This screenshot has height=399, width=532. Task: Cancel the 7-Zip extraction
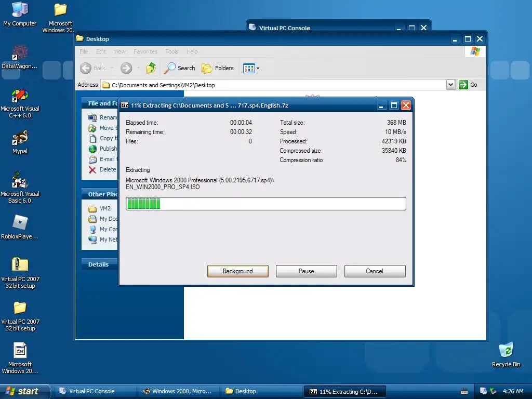375,271
